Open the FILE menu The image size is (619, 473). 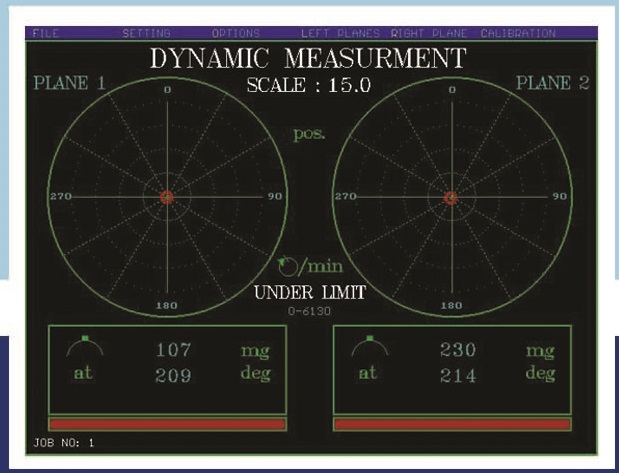pyautogui.click(x=45, y=33)
